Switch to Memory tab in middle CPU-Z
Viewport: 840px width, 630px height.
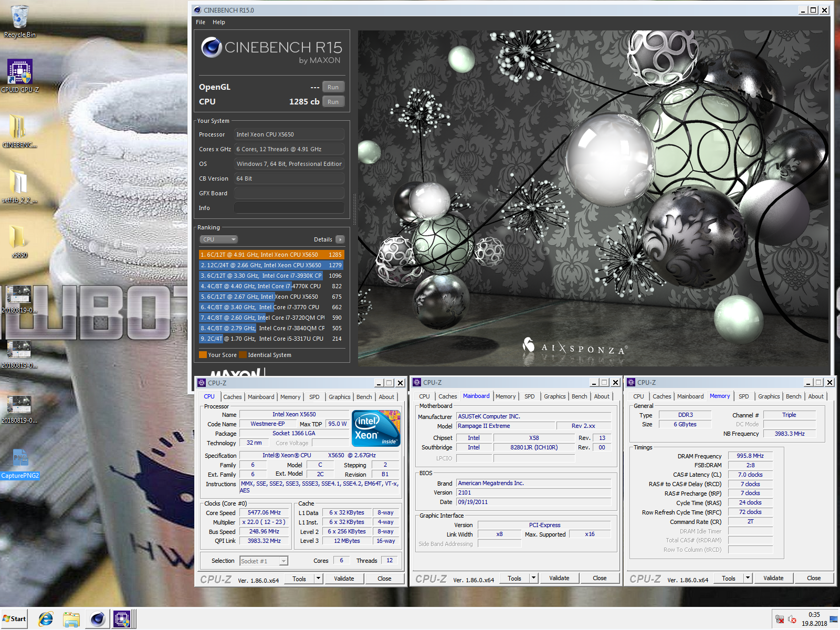(506, 397)
